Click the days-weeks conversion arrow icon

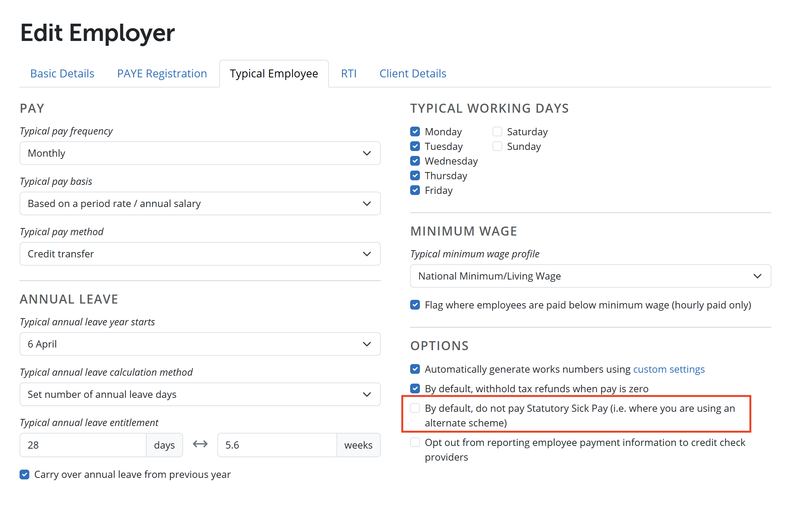coord(200,444)
